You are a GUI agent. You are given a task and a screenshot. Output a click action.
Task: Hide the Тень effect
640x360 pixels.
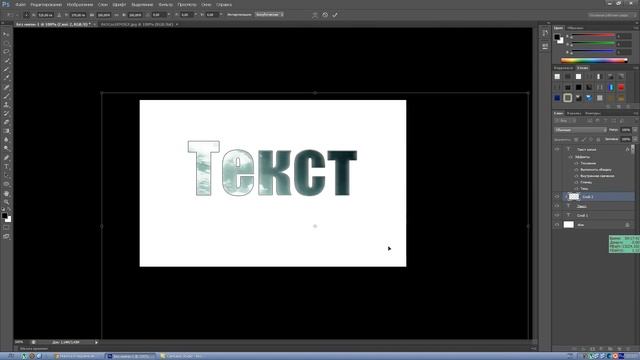point(576,189)
